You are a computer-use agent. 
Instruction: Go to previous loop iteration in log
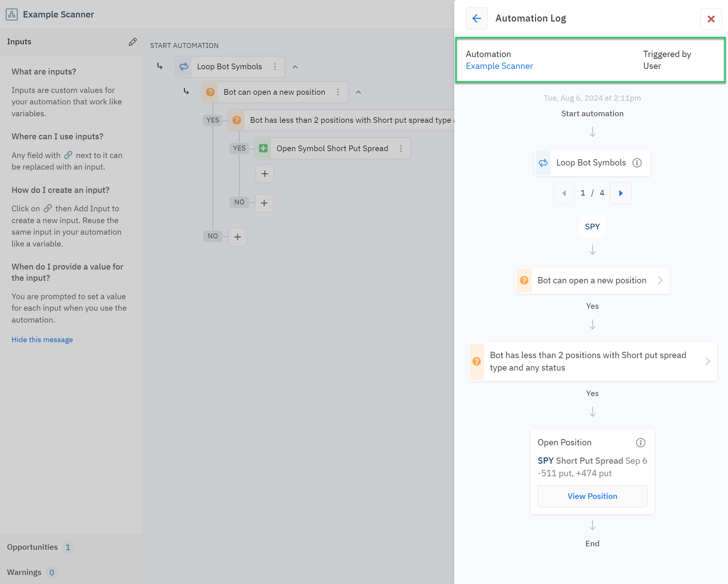tap(564, 193)
